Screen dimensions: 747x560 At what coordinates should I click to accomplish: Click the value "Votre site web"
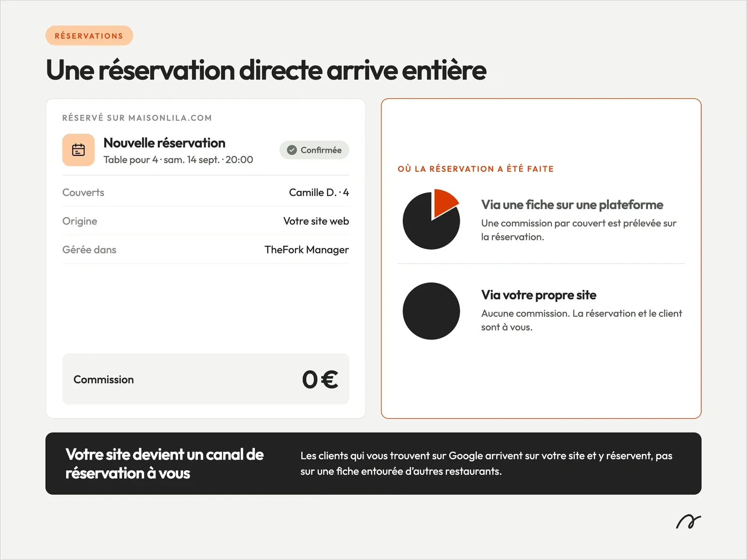point(316,221)
